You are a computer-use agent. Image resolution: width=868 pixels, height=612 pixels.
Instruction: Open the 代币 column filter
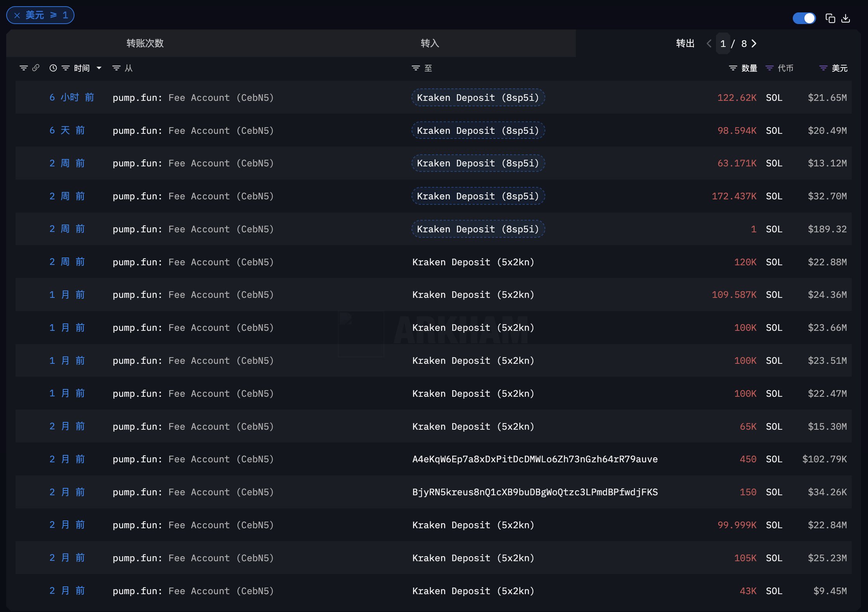pyautogui.click(x=769, y=68)
